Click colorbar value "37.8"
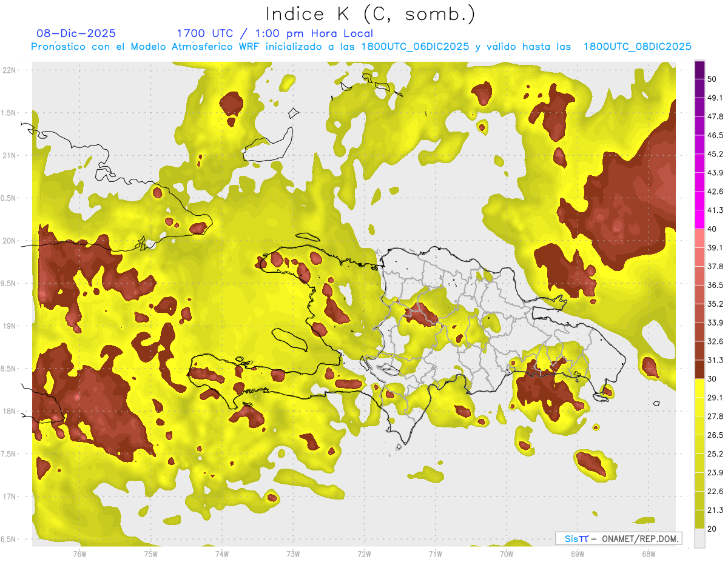The width and height of the screenshot is (728, 562). click(715, 266)
